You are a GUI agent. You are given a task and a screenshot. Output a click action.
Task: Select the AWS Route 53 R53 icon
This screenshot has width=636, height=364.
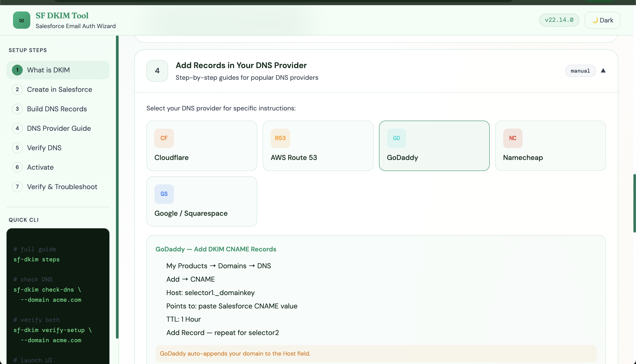click(x=280, y=138)
